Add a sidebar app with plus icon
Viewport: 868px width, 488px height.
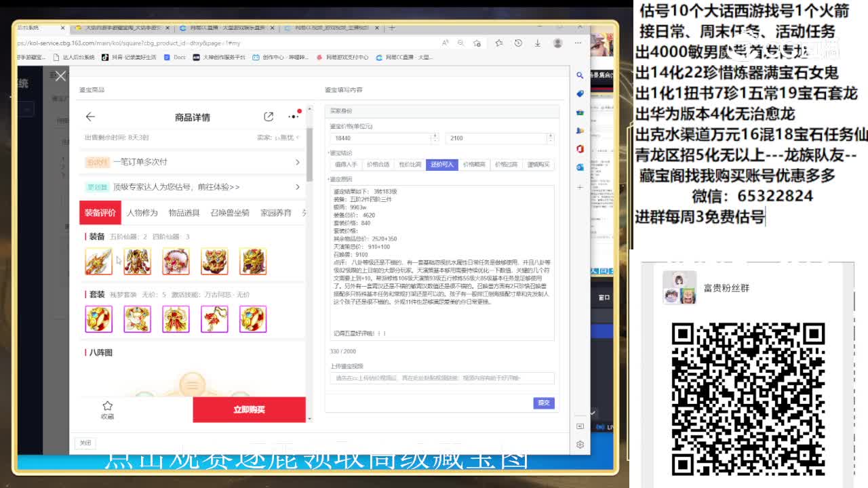[580, 186]
